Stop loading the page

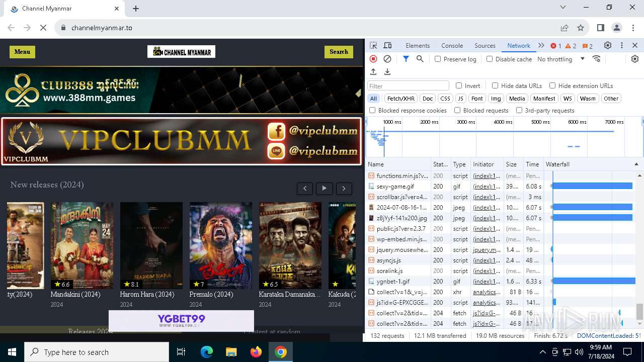coord(43,28)
